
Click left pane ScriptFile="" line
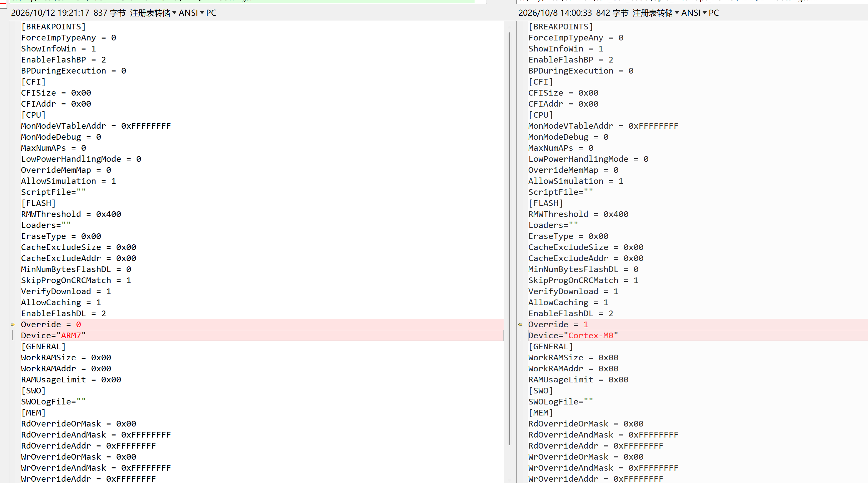(53, 192)
